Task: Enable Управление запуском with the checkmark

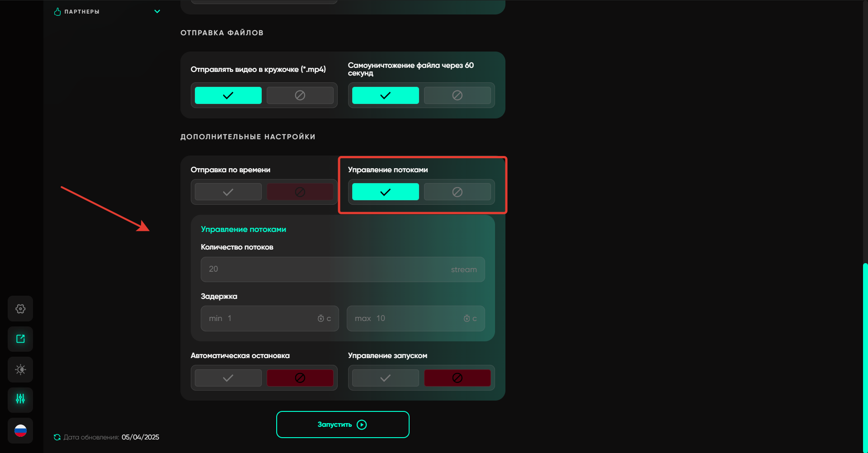Action: (x=385, y=378)
